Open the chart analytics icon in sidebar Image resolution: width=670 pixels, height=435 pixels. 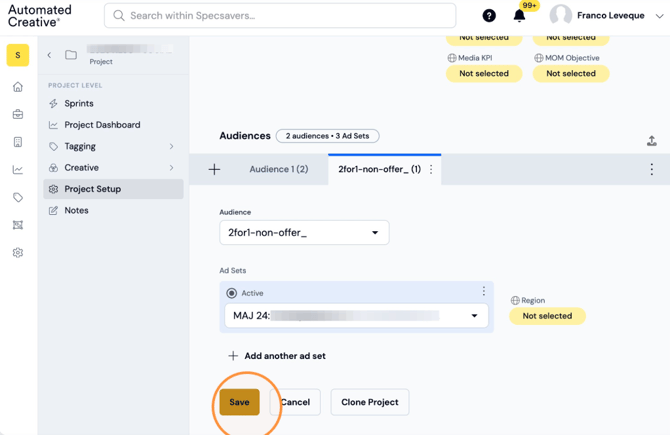[18, 170]
